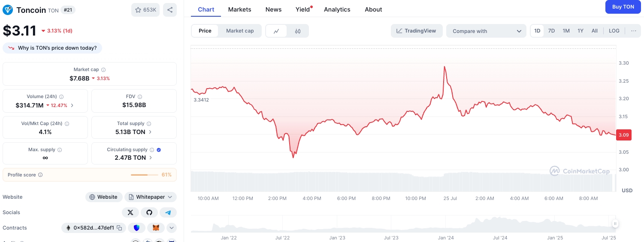Click the chart range slider handle

click(615, 224)
